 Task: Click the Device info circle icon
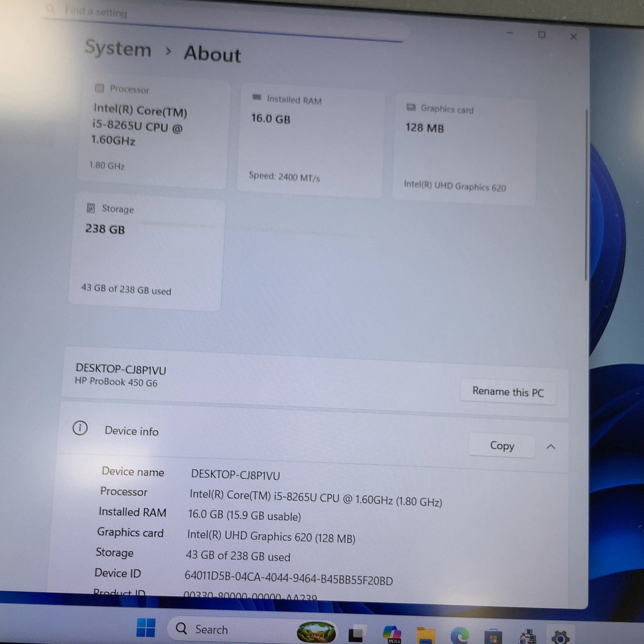pos(80,428)
